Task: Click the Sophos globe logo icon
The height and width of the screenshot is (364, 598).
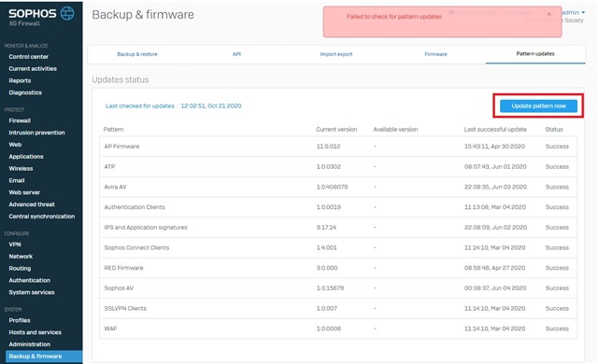Action: (67, 13)
